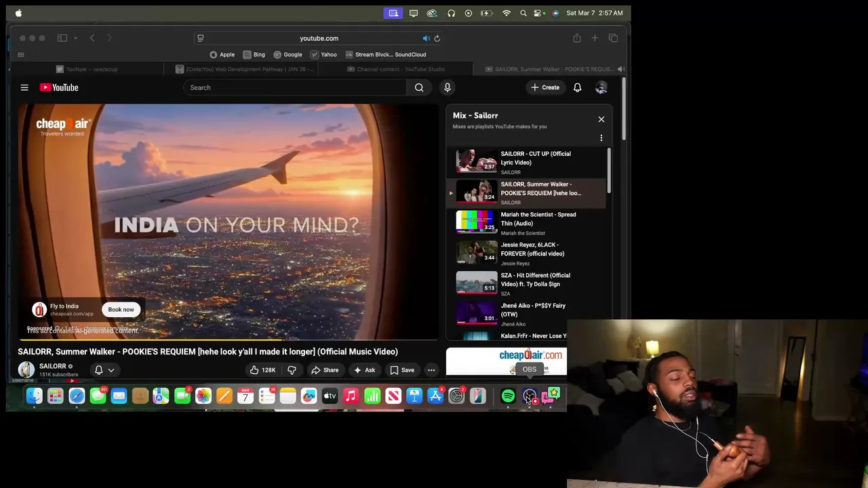Play SAILORR - CUT UP from the mix
This screenshot has height=488, width=868.
point(527,162)
